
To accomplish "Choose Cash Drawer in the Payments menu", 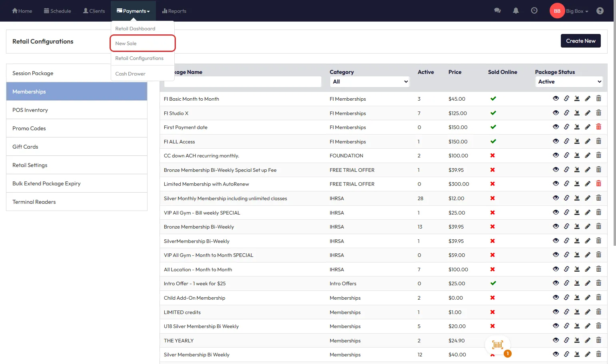I will click(130, 74).
